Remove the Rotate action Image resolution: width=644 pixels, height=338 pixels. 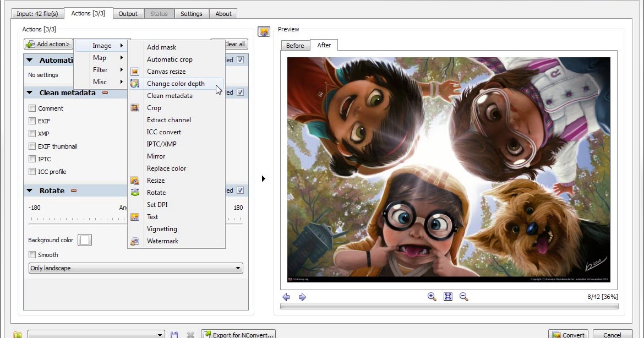click(74, 190)
